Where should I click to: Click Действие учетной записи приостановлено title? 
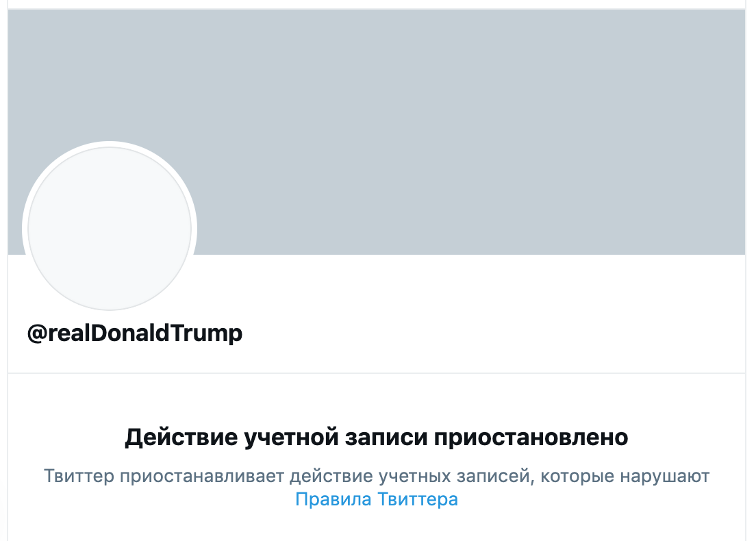[378, 436]
